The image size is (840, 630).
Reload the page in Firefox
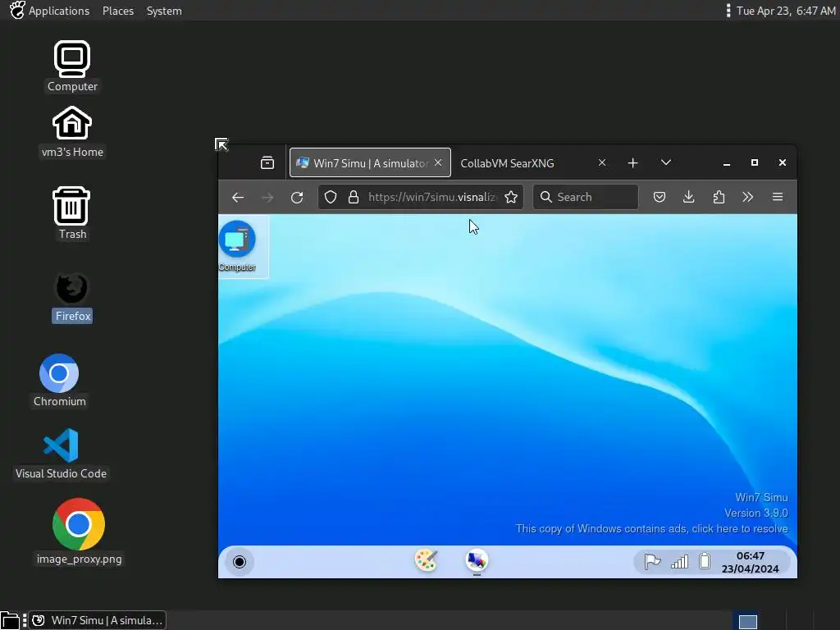(x=297, y=197)
